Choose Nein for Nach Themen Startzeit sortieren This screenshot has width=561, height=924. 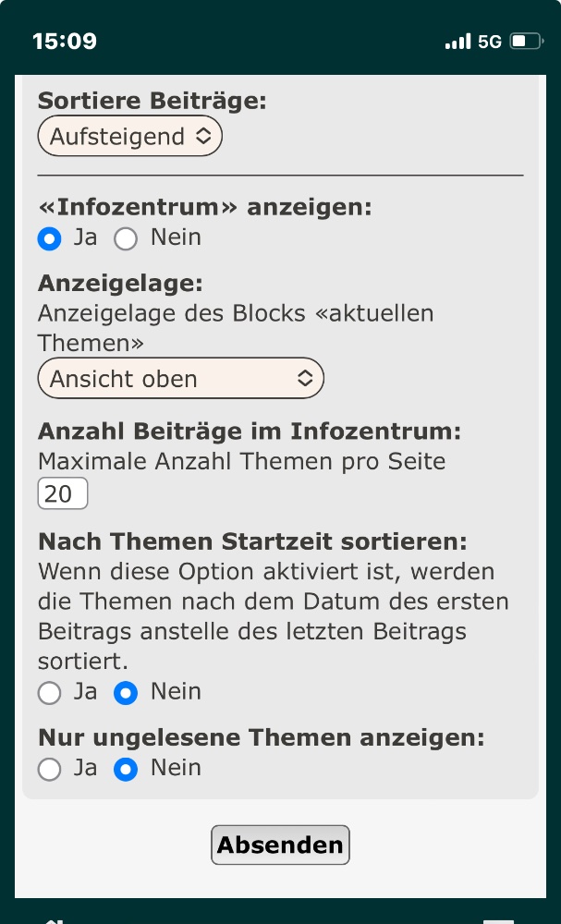point(125,693)
